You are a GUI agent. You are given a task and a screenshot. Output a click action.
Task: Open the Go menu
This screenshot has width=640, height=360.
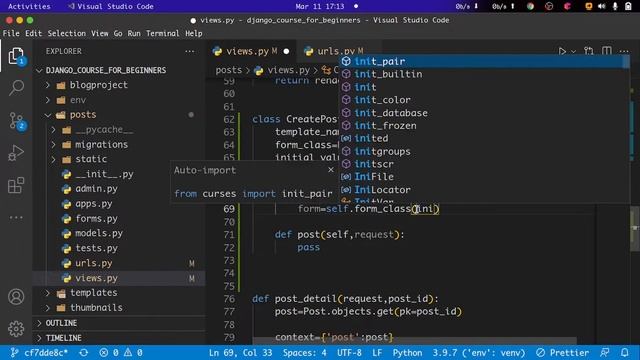(118, 33)
